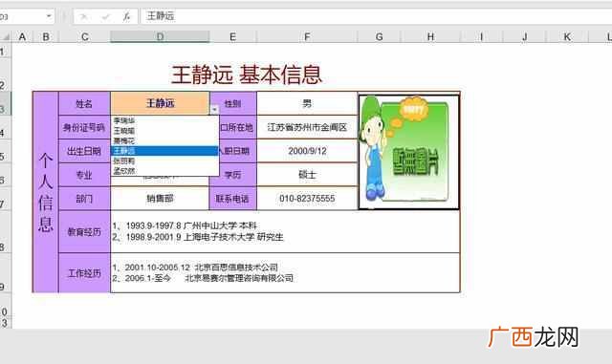Click the line 1998.9-2001.9 上海电子技术大学 研究生

point(198,237)
